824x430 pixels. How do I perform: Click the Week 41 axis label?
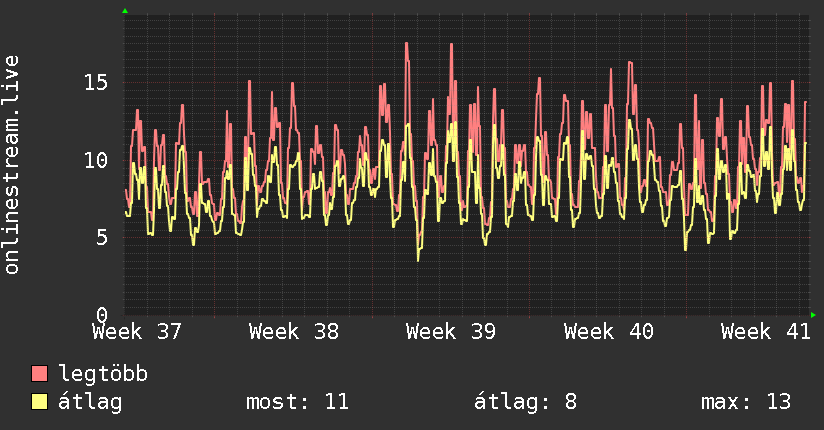coord(766,332)
